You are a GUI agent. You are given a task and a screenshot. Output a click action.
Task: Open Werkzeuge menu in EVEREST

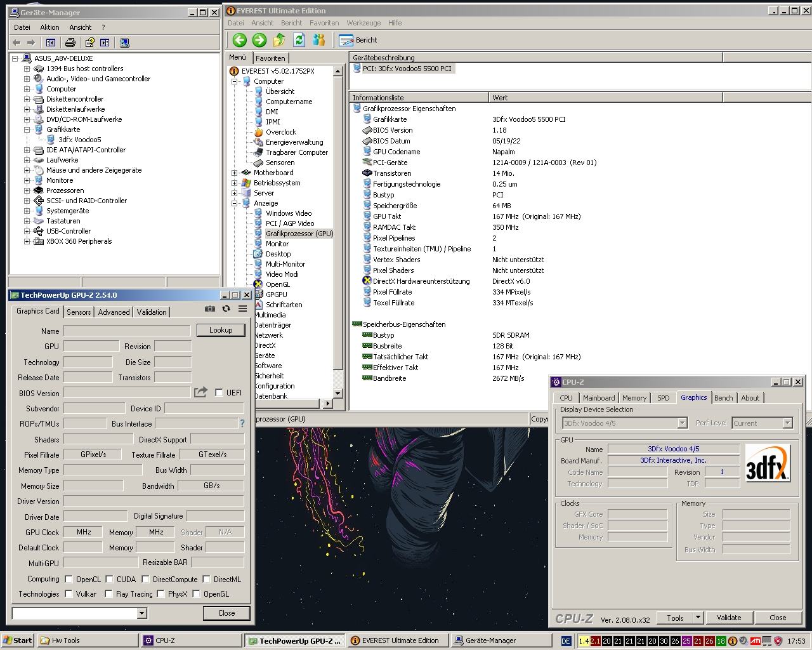pos(363,23)
